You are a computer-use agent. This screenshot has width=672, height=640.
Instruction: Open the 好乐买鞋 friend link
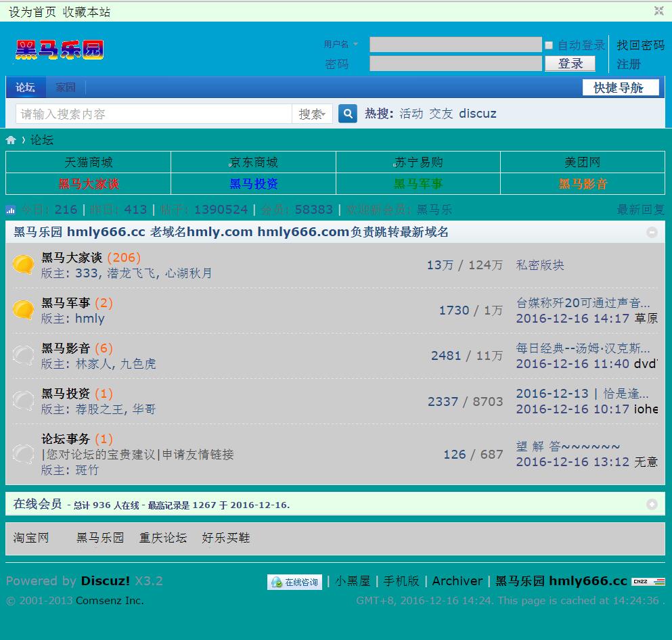tap(226, 538)
